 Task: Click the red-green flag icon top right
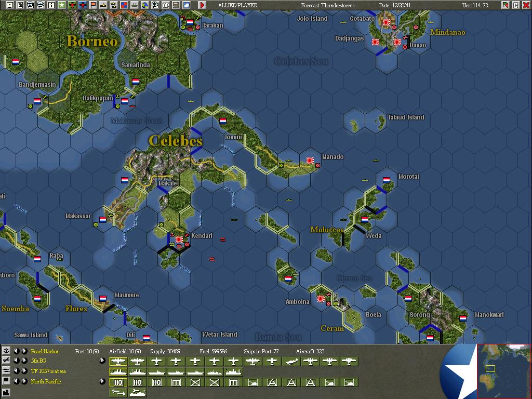click(506, 5)
